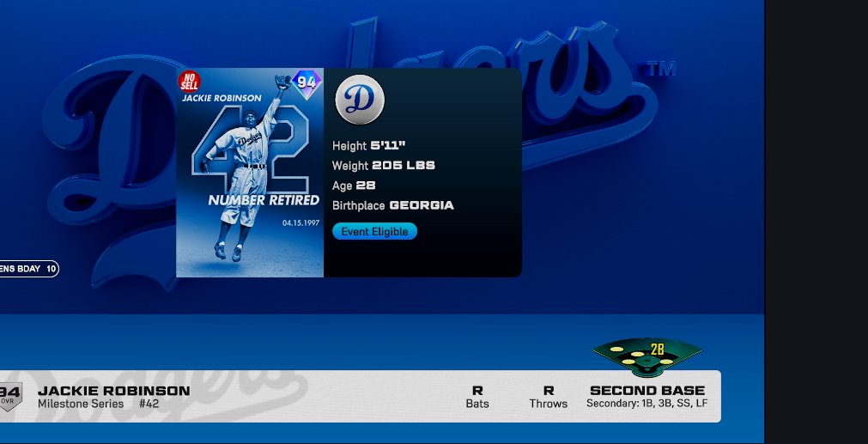Click the Height 5'11" row
Screen dimensions: 868x444
(x=368, y=146)
